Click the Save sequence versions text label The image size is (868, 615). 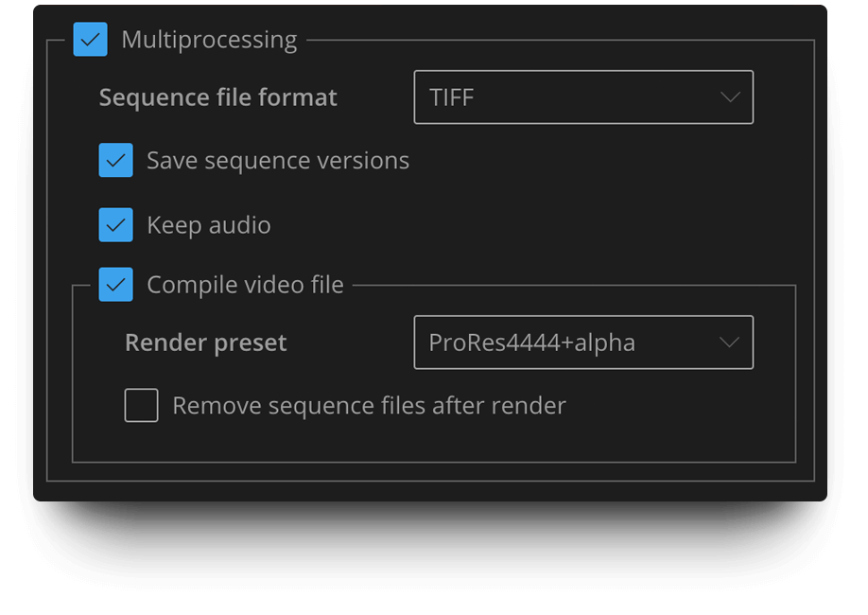tap(277, 160)
